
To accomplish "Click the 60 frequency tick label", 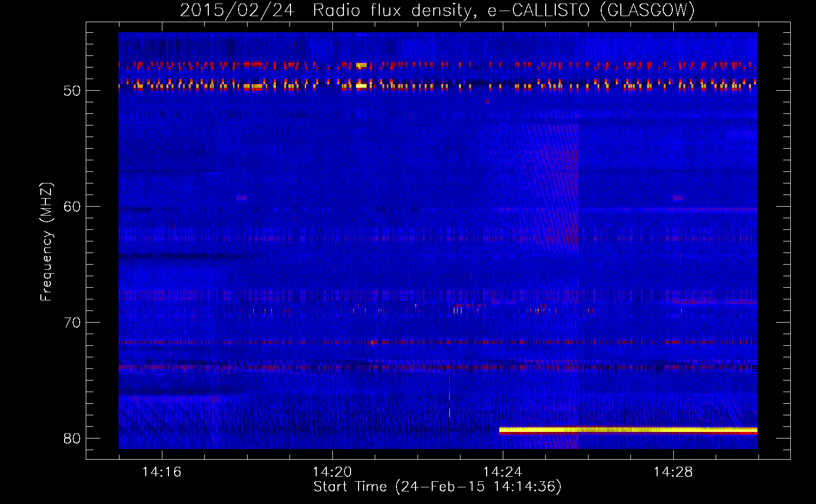I will [x=72, y=207].
